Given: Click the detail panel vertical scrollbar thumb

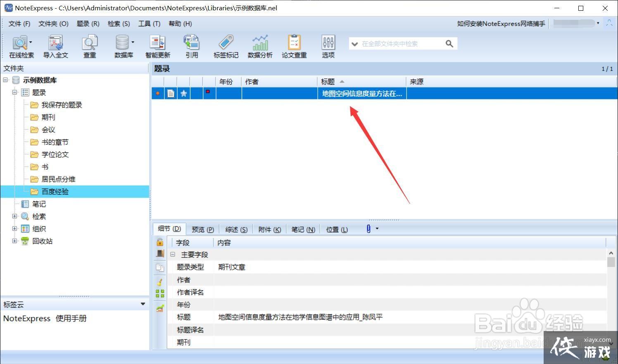Looking at the screenshot, I should click(611, 262).
